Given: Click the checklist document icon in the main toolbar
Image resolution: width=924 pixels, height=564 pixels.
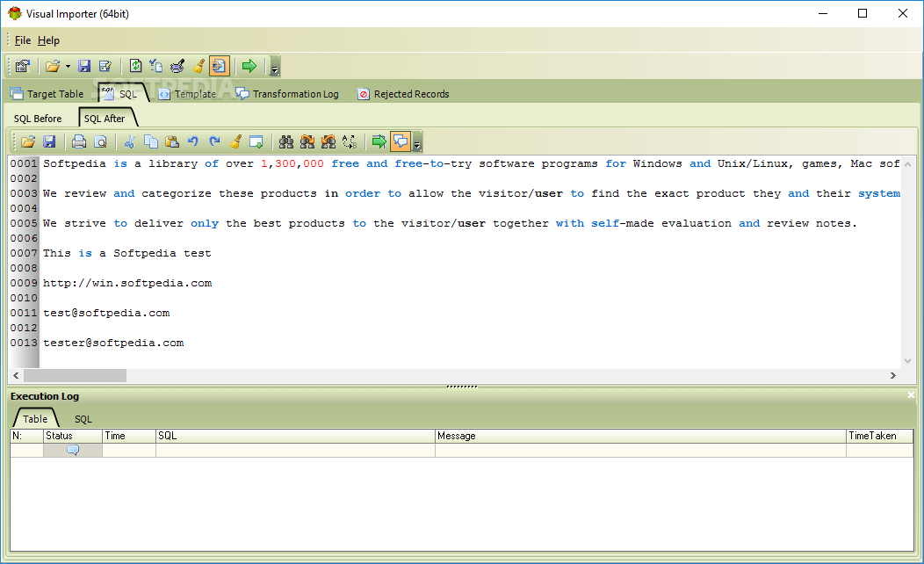Looking at the screenshot, I should pyautogui.click(x=156, y=66).
